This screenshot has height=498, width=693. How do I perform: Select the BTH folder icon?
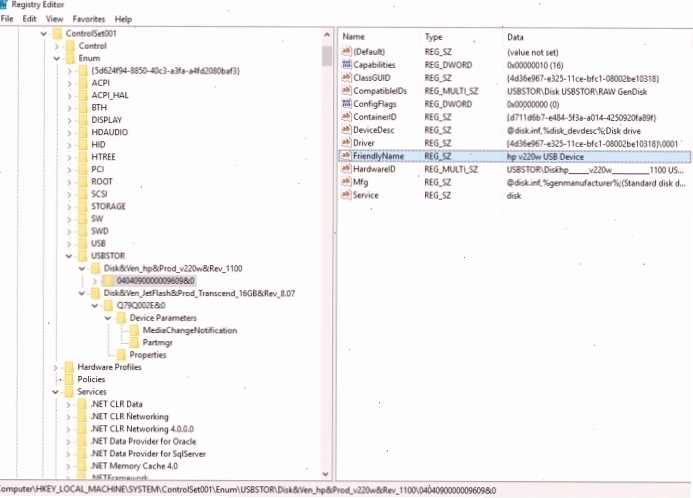(x=83, y=107)
